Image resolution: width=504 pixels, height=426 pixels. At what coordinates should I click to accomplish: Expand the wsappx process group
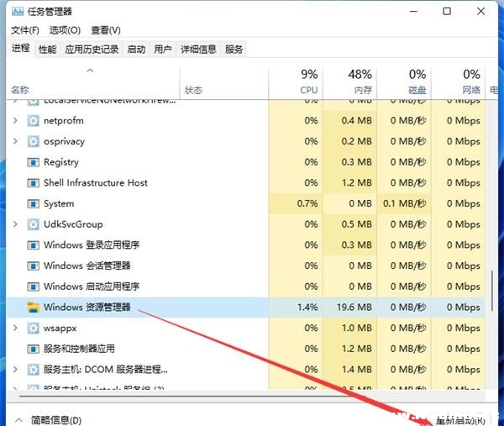15,328
